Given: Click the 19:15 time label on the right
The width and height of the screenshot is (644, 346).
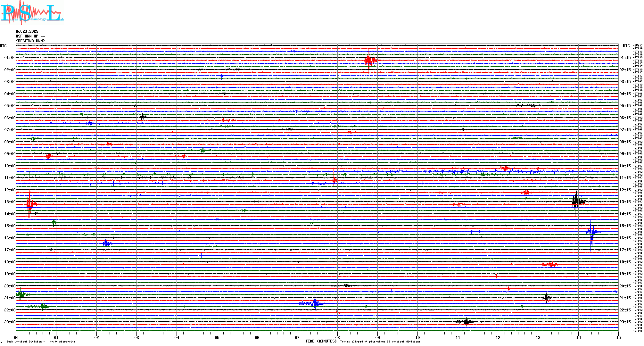Looking at the screenshot, I should point(625,274).
